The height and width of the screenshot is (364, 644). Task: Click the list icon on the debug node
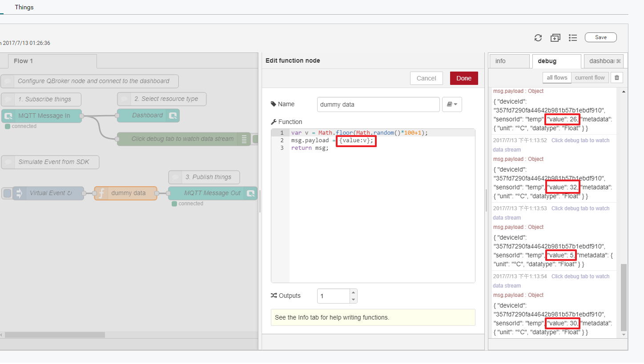tap(244, 139)
